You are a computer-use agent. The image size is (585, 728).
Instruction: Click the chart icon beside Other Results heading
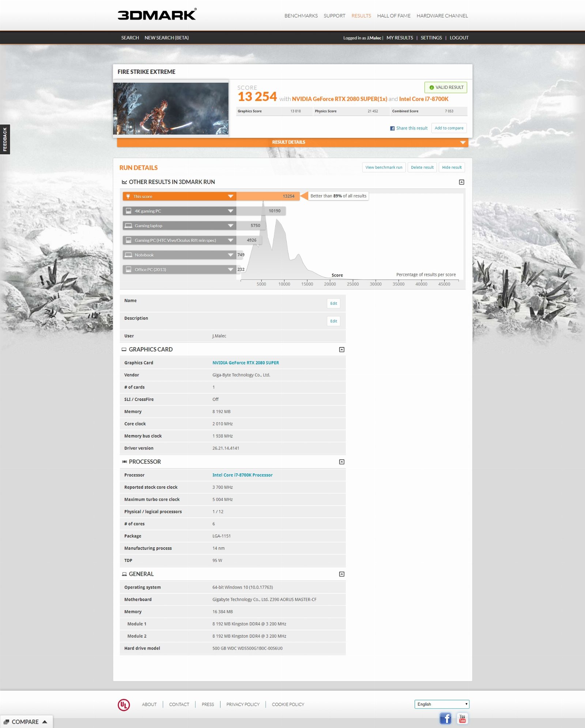pos(124,182)
